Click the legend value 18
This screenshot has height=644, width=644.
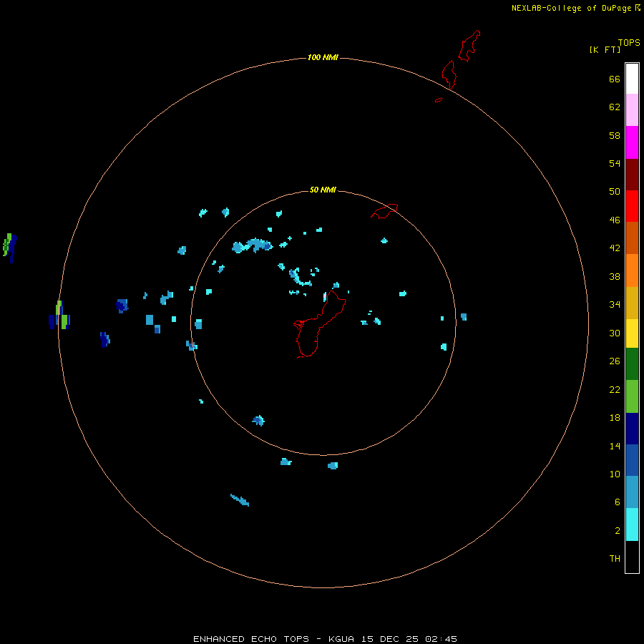click(x=615, y=418)
